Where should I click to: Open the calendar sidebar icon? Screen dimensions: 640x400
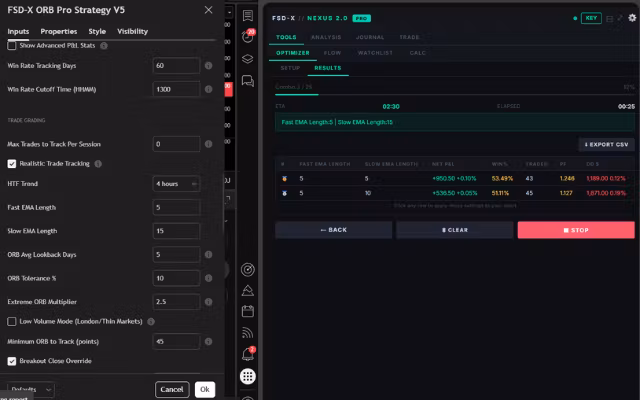click(x=247, y=311)
